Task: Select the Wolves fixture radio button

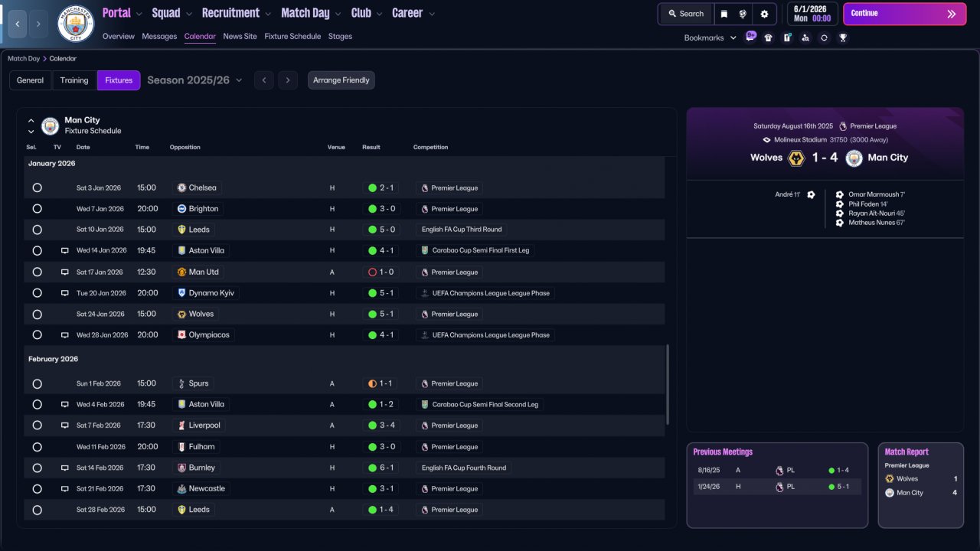Action: pyautogui.click(x=37, y=314)
